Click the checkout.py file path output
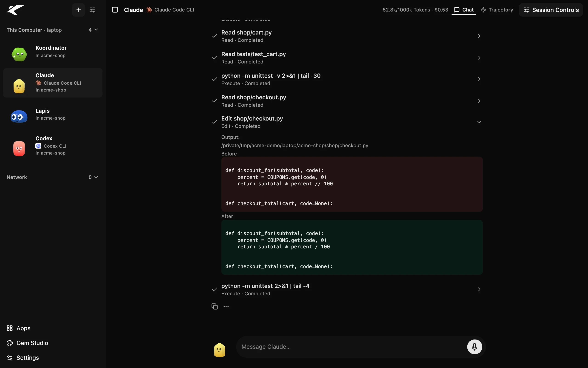This screenshot has width=588, height=368. pos(294,146)
